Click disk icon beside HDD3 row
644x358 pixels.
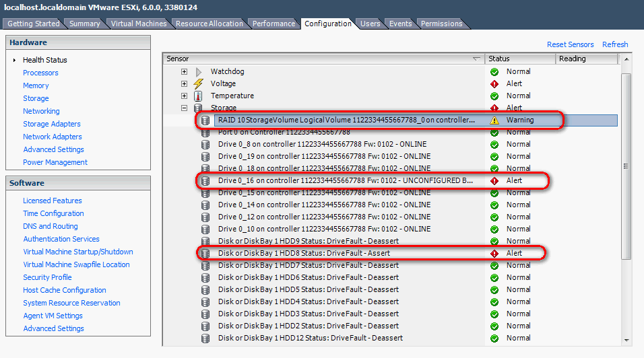tap(205, 314)
